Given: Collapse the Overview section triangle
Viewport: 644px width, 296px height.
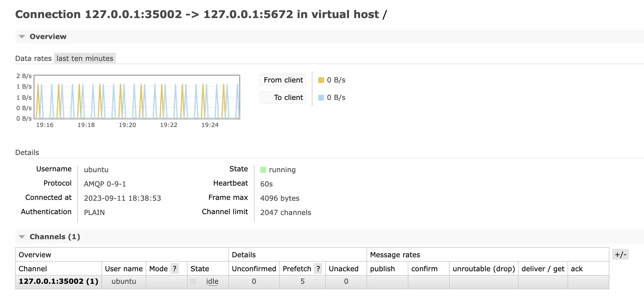Looking at the screenshot, I should pyautogui.click(x=22, y=37).
